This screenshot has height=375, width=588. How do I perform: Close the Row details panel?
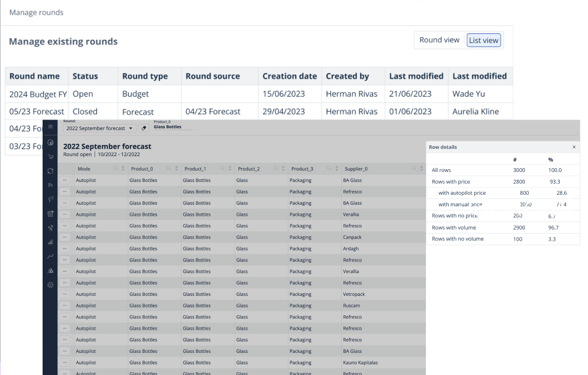click(x=574, y=147)
